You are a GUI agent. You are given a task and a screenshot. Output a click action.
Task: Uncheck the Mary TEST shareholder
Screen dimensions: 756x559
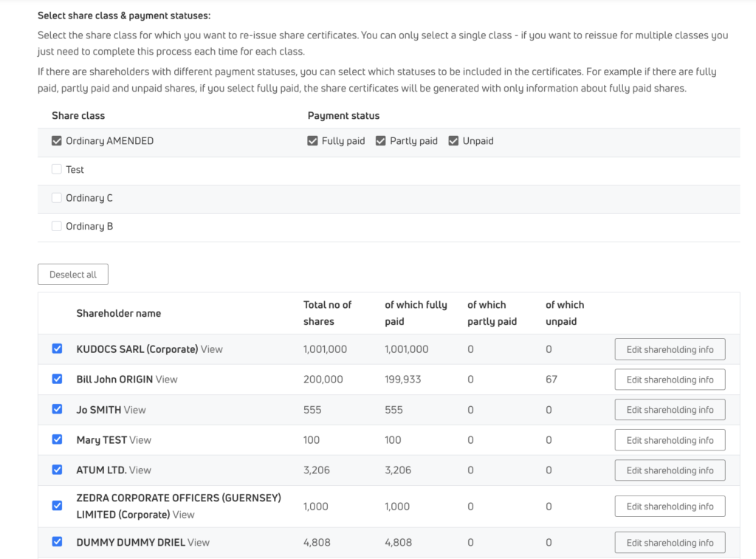point(57,439)
